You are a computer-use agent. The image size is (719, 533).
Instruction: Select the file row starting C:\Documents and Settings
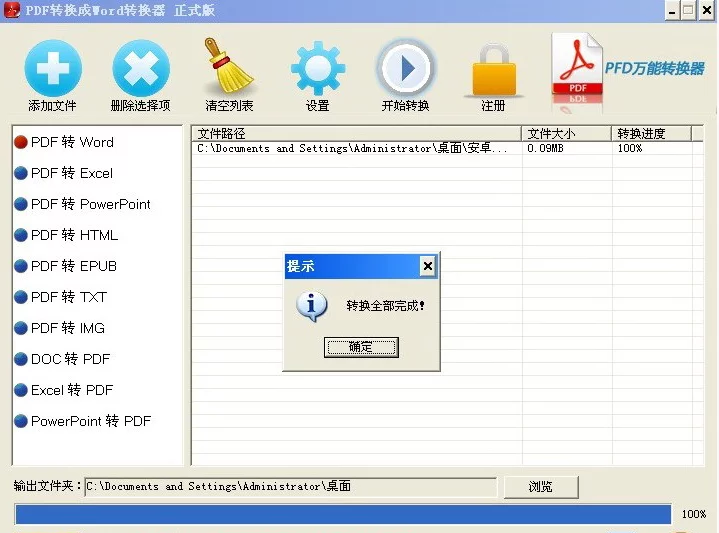point(447,148)
